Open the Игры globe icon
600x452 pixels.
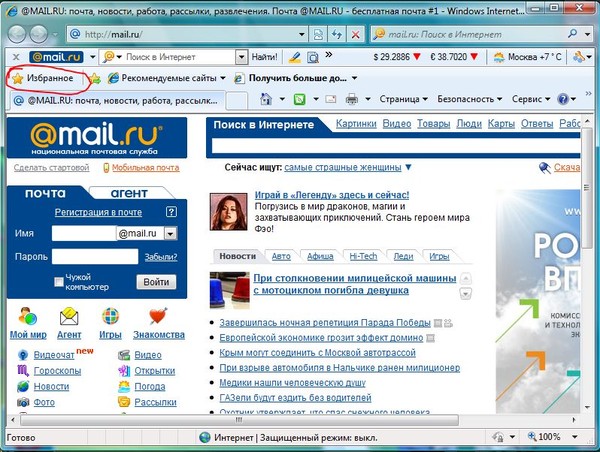click(x=110, y=317)
